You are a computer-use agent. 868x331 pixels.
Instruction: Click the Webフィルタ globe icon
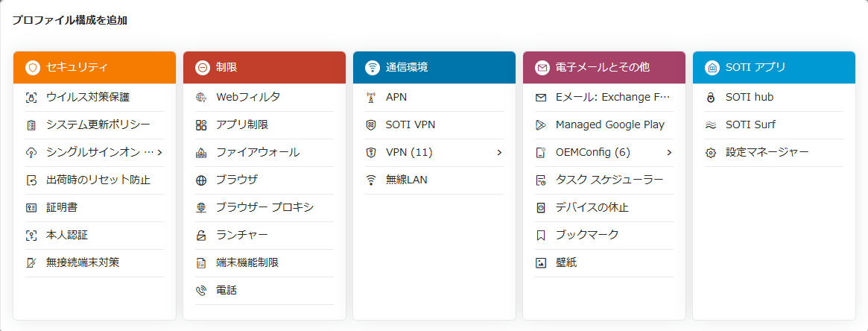pyautogui.click(x=201, y=98)
